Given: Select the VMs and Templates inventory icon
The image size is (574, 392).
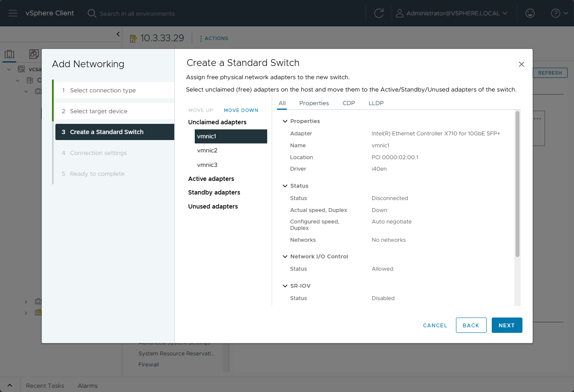Looking at the screenshot, I should click(x=34, y=54).
